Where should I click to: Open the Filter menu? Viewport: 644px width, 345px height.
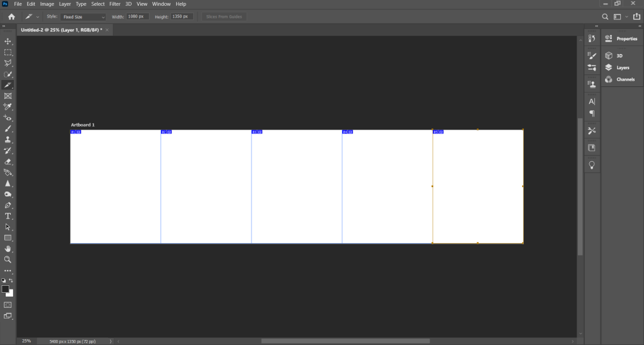[x=114, y=4]
